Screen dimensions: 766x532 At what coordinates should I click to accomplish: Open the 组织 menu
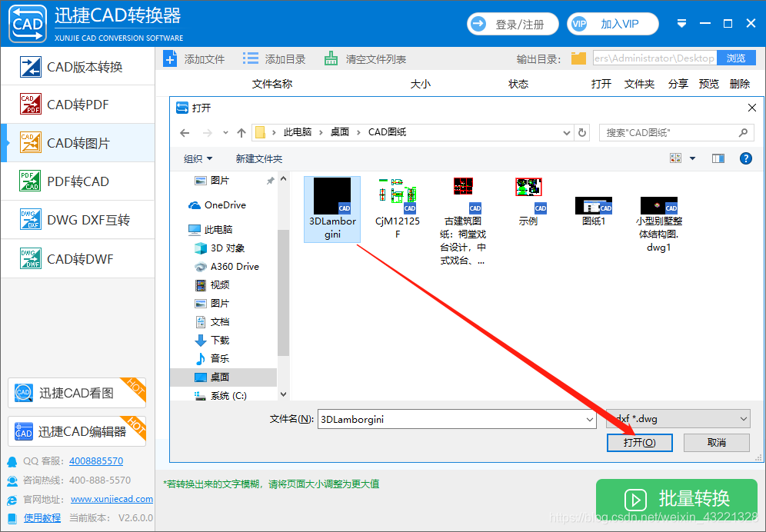pos(198,159)
